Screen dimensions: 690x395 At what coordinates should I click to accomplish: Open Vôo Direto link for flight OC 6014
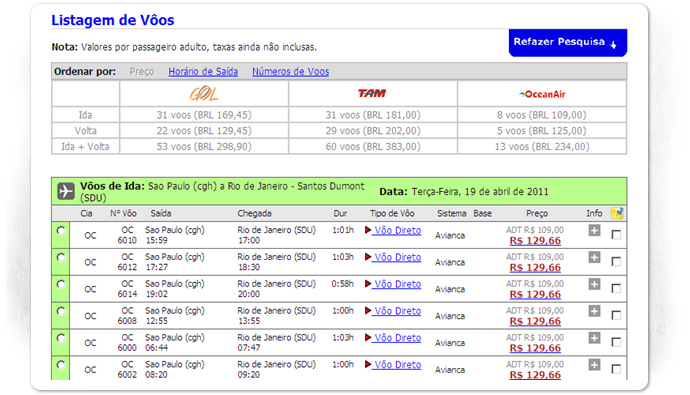[x=397, y=284]
